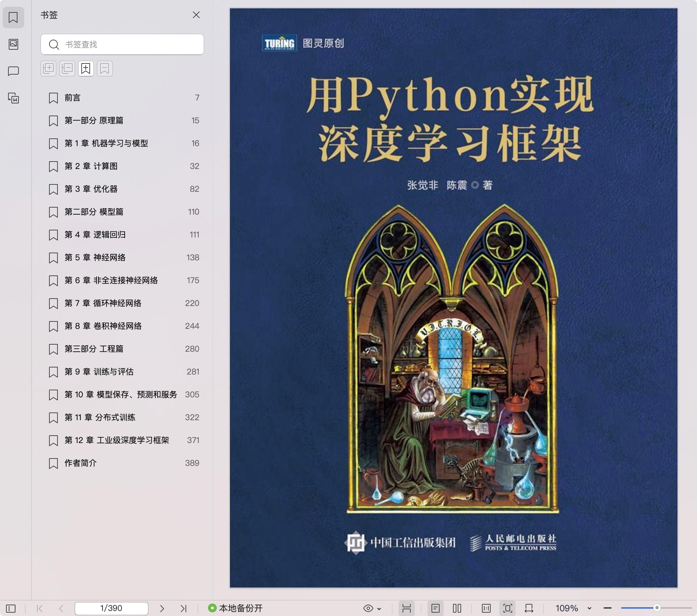Click the 1/390 page number field
The width and height of the screenshot is (697, 616).
click(x=112, y=608)
